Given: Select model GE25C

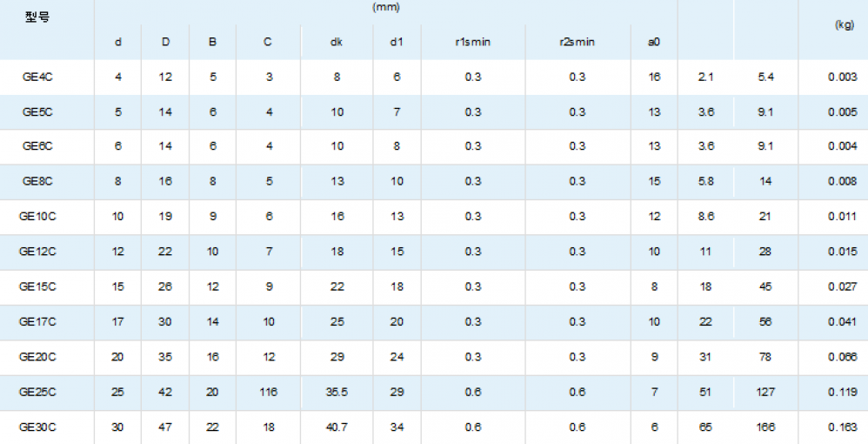Looking at the screenshot, I should [x=38, y=392].
